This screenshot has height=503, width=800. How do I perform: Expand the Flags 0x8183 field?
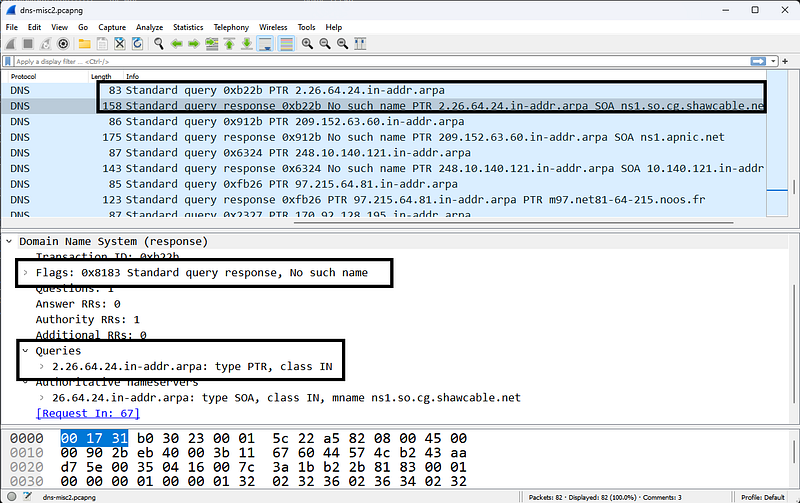25,272
